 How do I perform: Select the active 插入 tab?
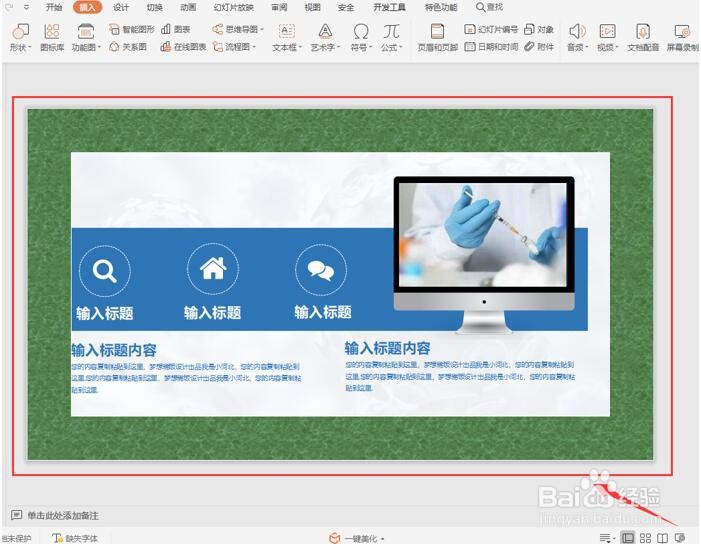(x=87, y=7)
